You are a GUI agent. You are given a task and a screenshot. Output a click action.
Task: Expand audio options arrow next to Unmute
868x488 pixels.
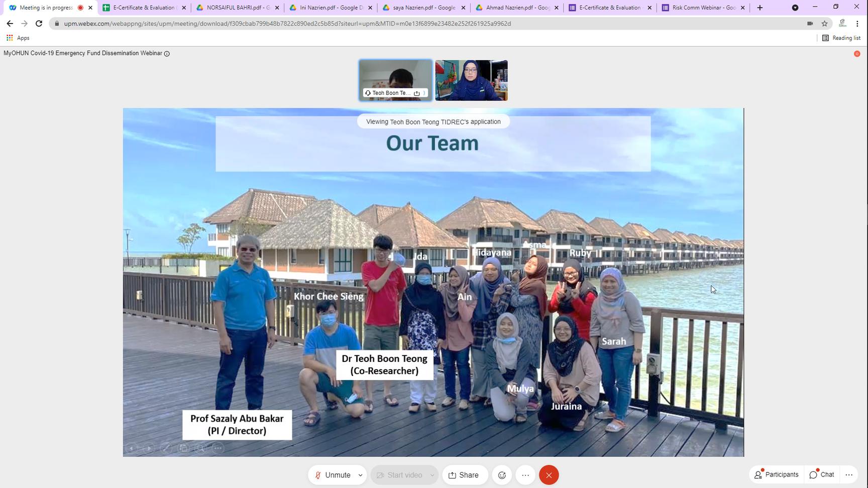click(x=360, y=475)
